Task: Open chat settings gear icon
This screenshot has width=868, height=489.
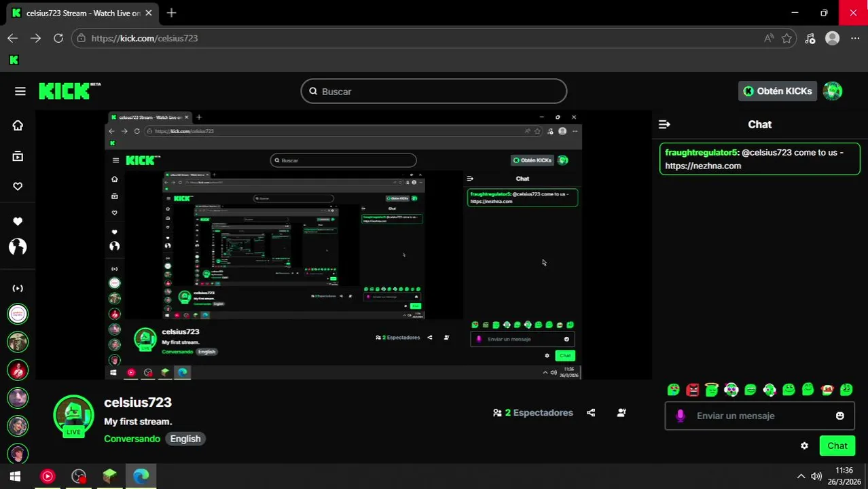Action: pyautogui.click(x=804, y=446)
